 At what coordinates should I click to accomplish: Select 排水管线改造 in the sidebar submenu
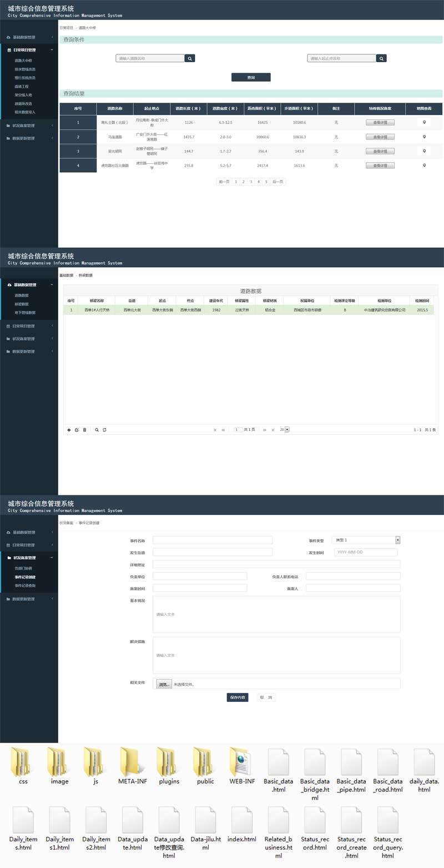coord(25,69)
